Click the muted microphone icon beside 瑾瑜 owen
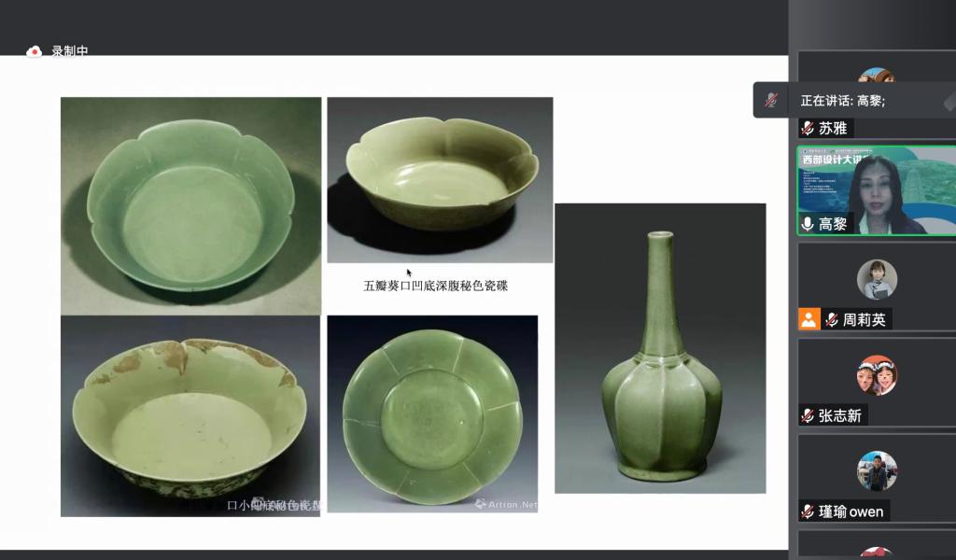 (x=808, y=511)
